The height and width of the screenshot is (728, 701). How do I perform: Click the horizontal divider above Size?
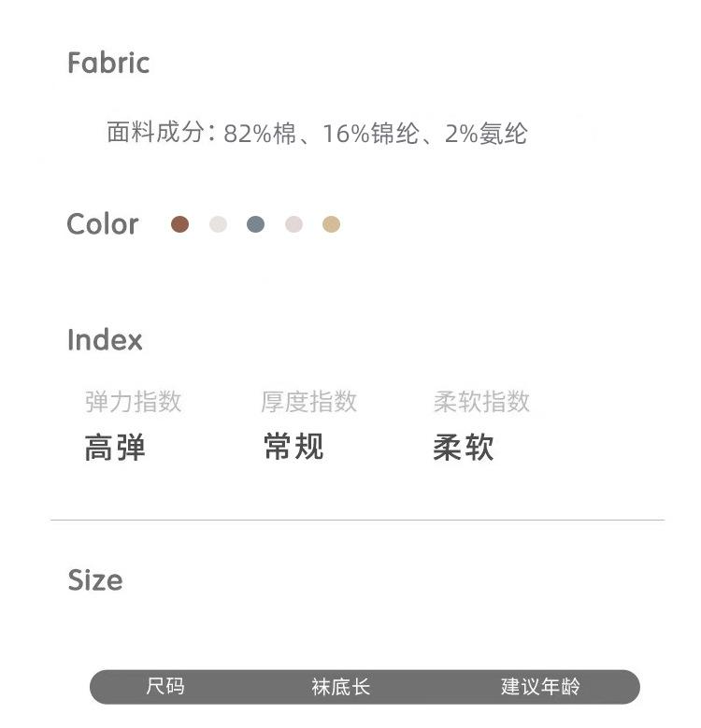[357, 520]
